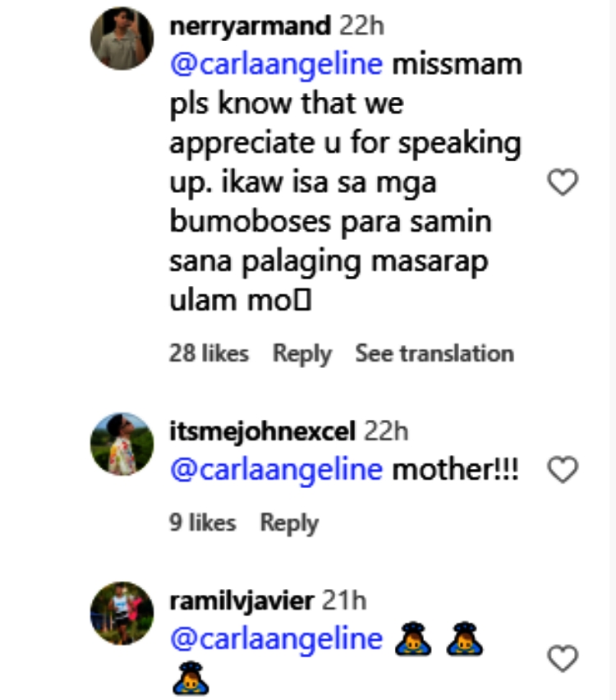Viewport: 616px width, 700px height.
Task: Follow @carlaangeline mention in ramilvjavier's comment
Action: tap(275, 639)
